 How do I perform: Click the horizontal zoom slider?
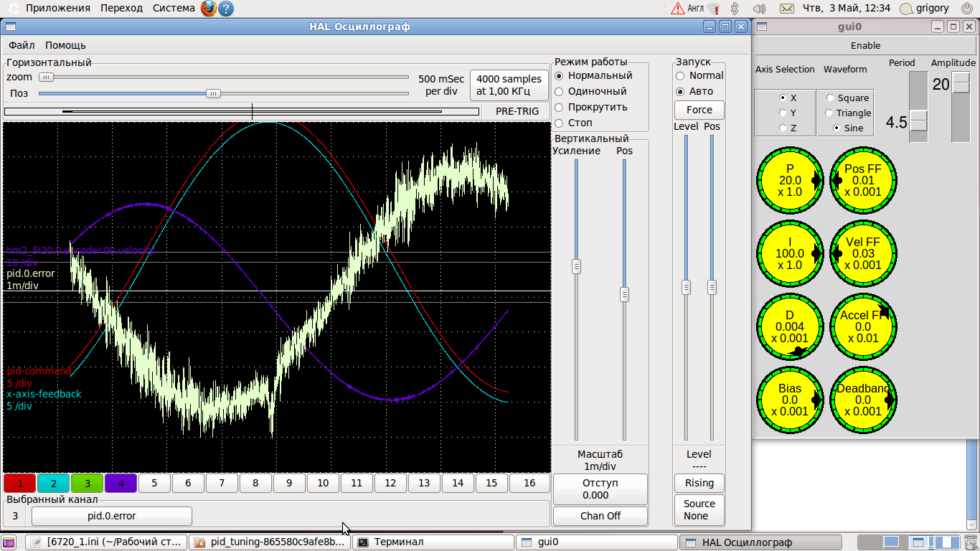(47, 77)
